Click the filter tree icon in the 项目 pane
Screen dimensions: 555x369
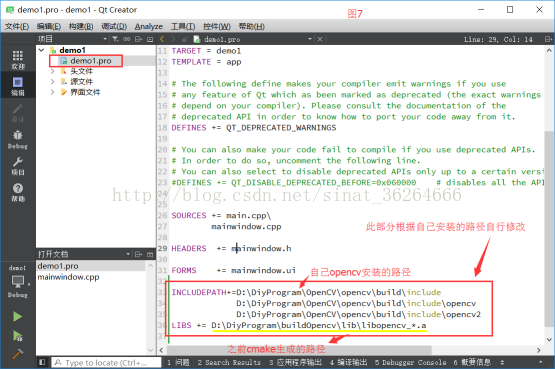coord(115,39)
